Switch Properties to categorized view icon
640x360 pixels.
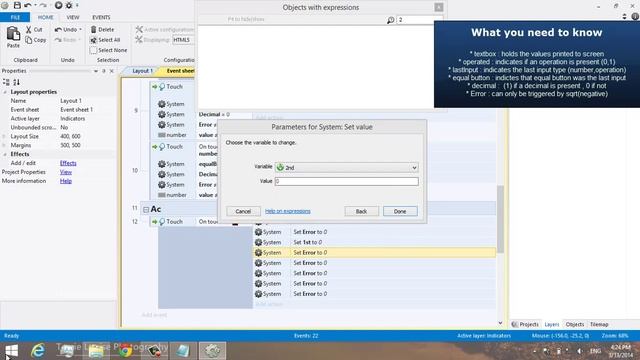click(x=6, y=82)
